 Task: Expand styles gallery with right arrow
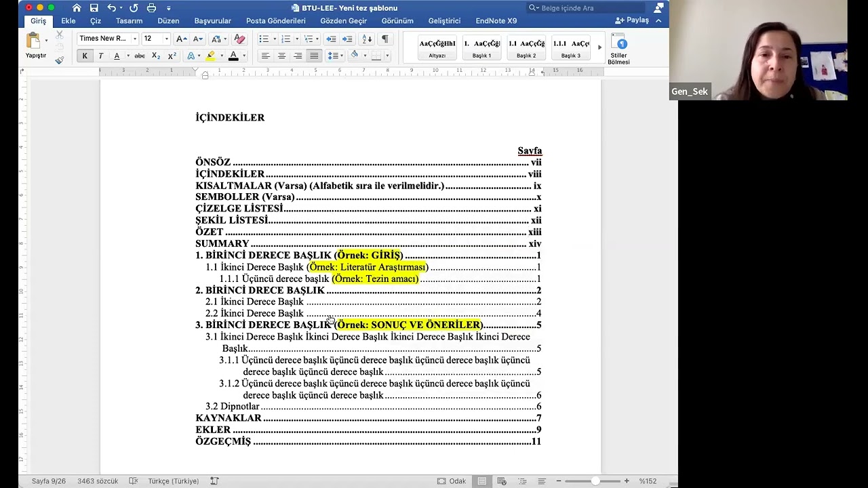pyautogui.click(x=599, y=47)
